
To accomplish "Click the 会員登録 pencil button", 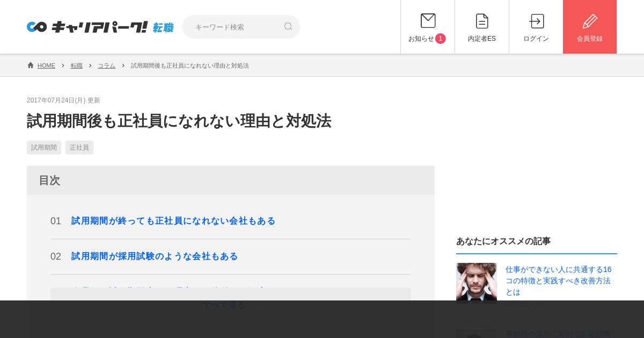I will point(590,27).
